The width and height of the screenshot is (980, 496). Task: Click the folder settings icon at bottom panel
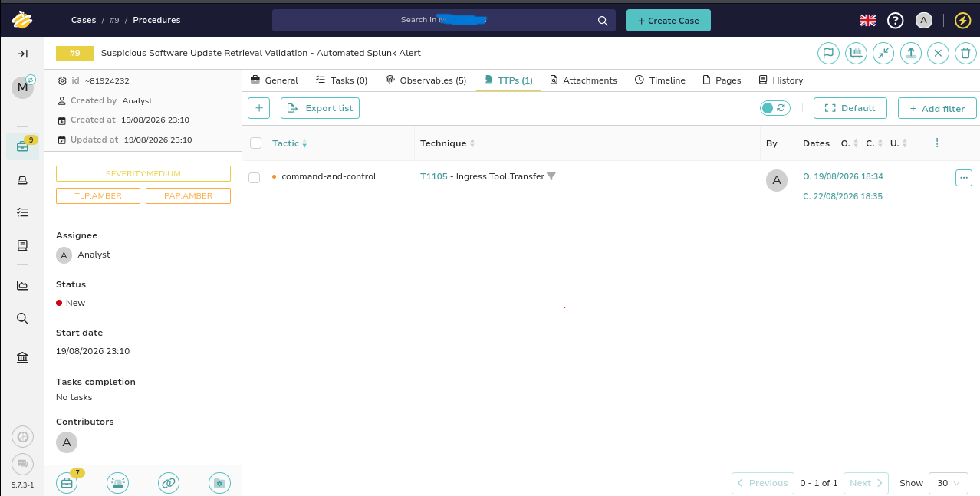220,483
